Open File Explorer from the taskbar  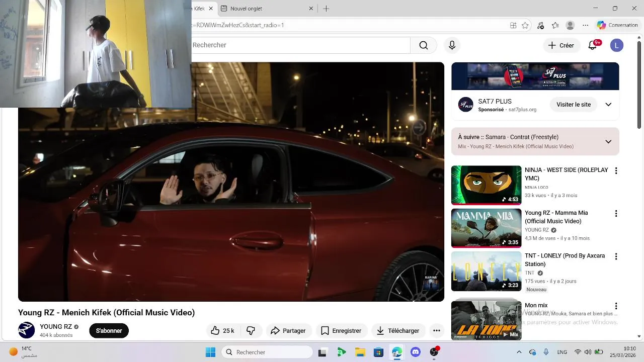360,352
